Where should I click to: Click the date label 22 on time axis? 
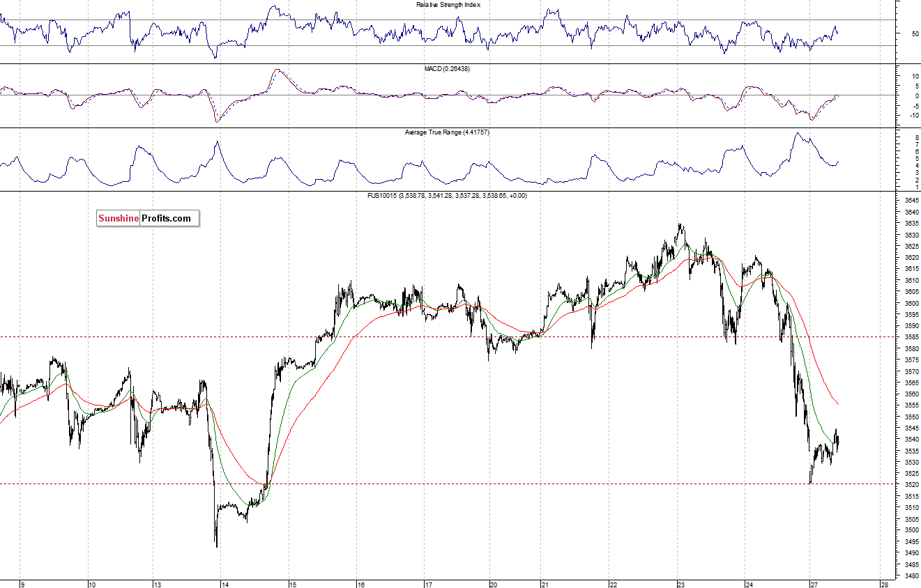point(613,585)
